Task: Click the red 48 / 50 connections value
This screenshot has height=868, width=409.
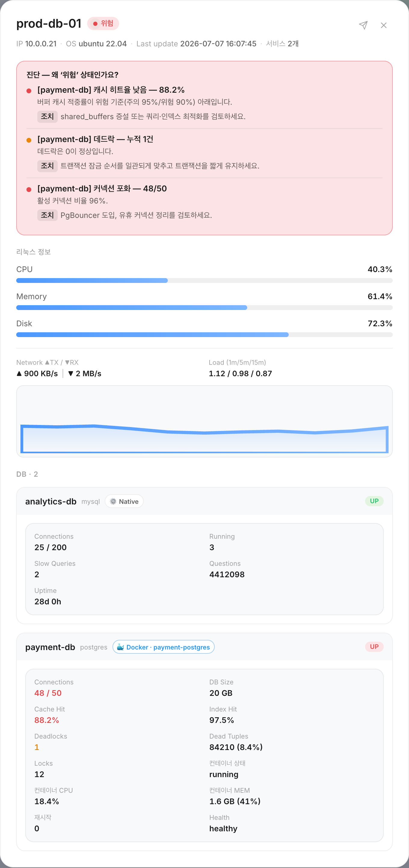Action: [48, 693]
